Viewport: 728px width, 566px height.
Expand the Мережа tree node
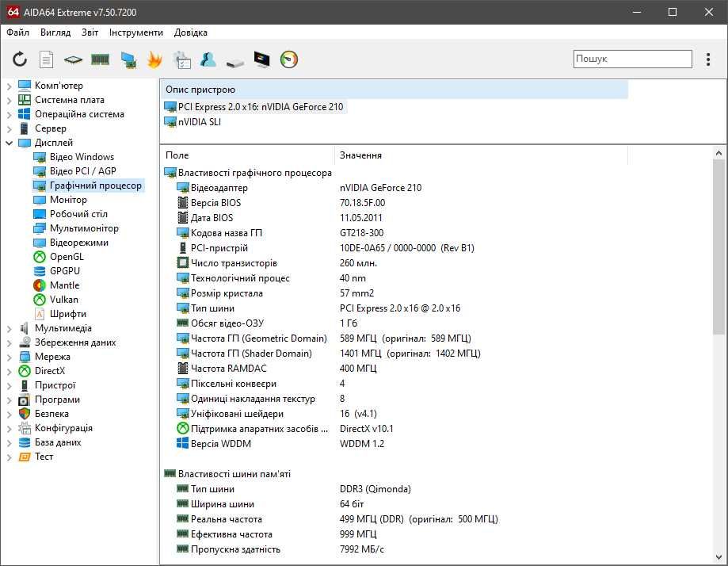pyautogui.click(x=10, y=357)
